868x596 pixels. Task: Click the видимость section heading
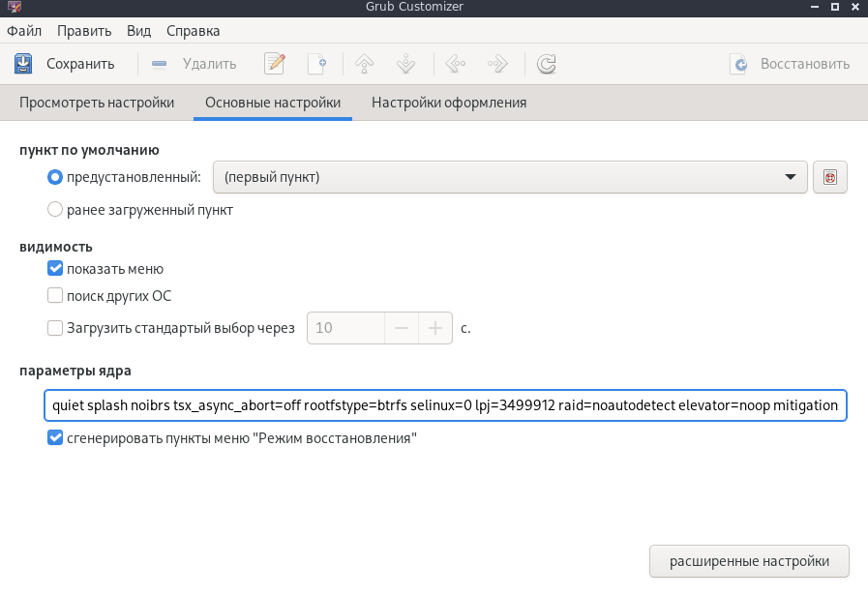(56, 247)
